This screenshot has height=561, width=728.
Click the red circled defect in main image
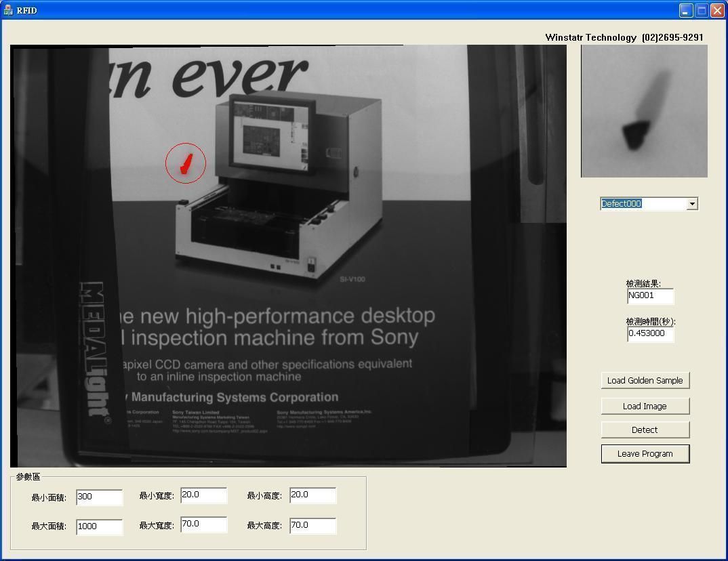186,163
